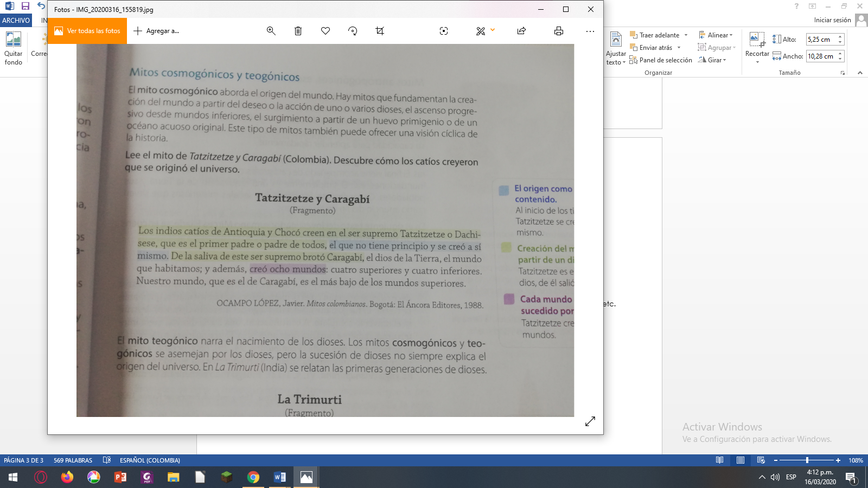Open Ajustar texto in Word ribbon
The height and width of the screenshot is (488, 868).
pos(616,49)
